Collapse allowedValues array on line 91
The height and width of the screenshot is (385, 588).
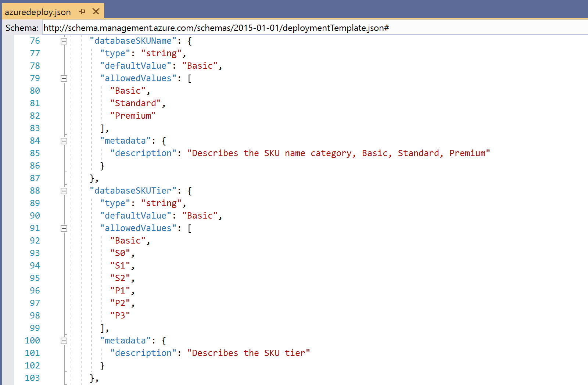[64, 229]
